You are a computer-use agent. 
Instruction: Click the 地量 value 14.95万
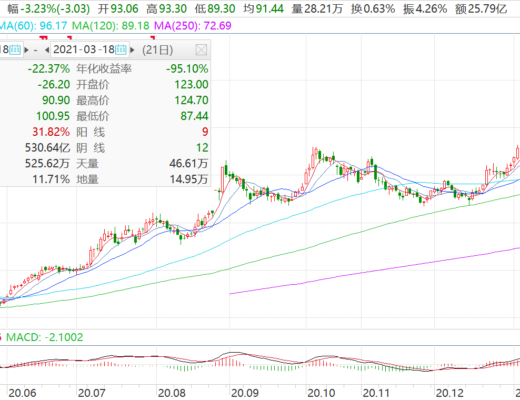(189, 179)
